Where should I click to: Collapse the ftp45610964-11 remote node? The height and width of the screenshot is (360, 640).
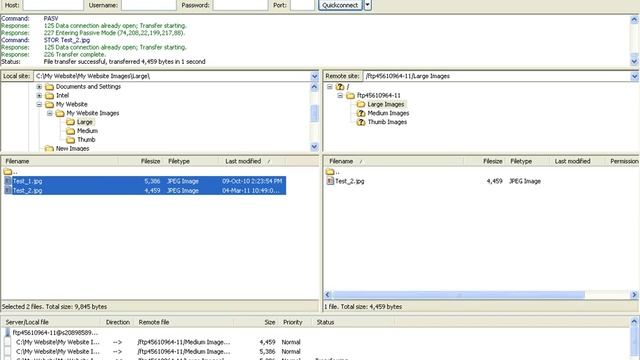point(340,96)
